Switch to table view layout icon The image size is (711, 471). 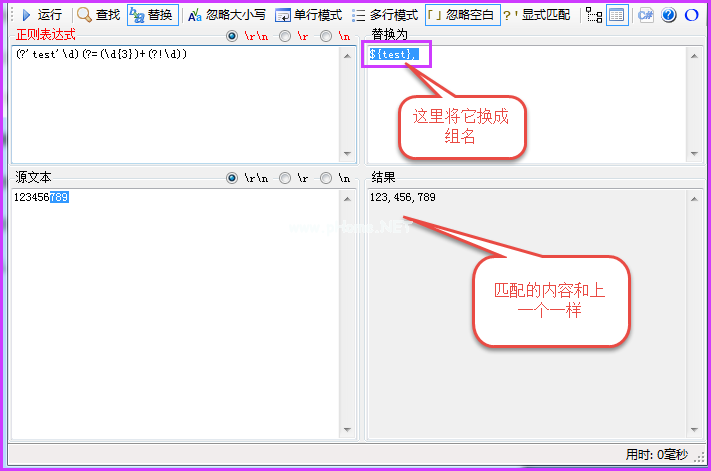click(617, 15)
